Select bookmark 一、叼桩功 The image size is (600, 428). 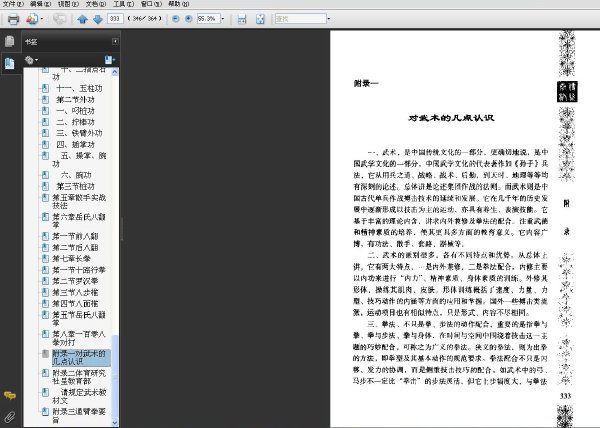(x=75, y=111)
